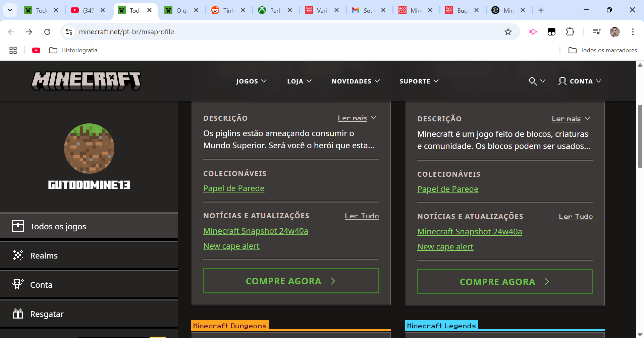Click scrollbar down arrow
Screen dimensions: 644x338
click(640, 335)
